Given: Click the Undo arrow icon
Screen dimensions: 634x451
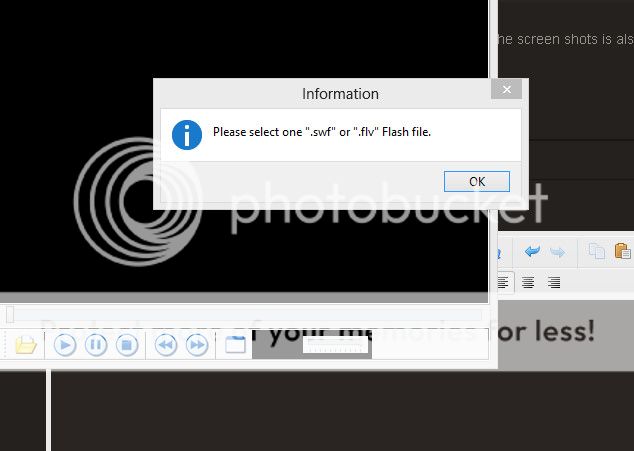Looking at the screenshot, I should point(532,252).
